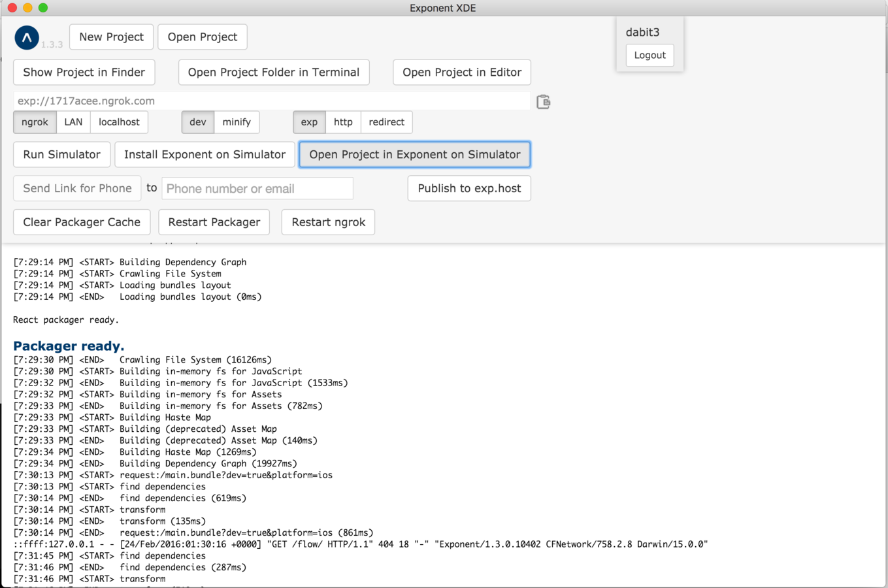The width and height of the screenshot is (888, 588).
Task: Log out of dabit3 account
Action: pyautogui.click(x=650, y=55)
